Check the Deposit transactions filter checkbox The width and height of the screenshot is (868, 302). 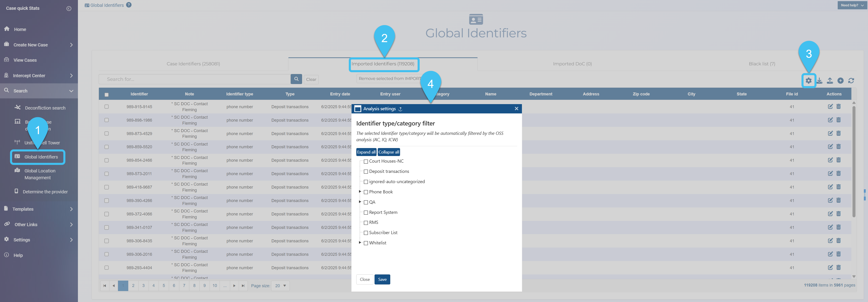(x=366, y=172)
